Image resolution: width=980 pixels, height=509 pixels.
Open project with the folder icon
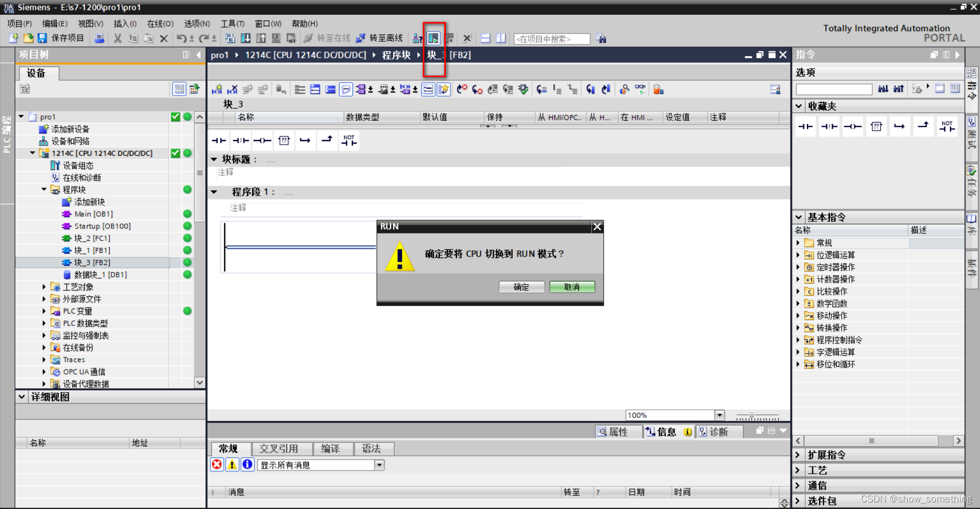[x=28, y=38]
